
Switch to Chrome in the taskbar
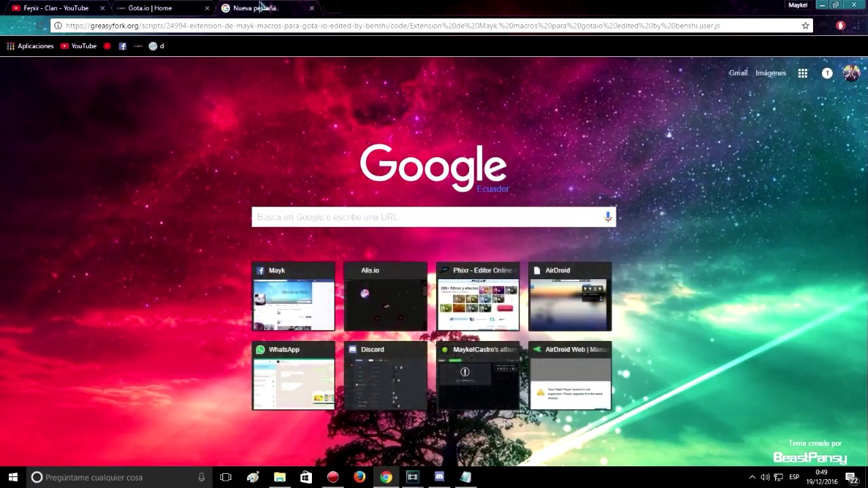[x=386, y=477]
